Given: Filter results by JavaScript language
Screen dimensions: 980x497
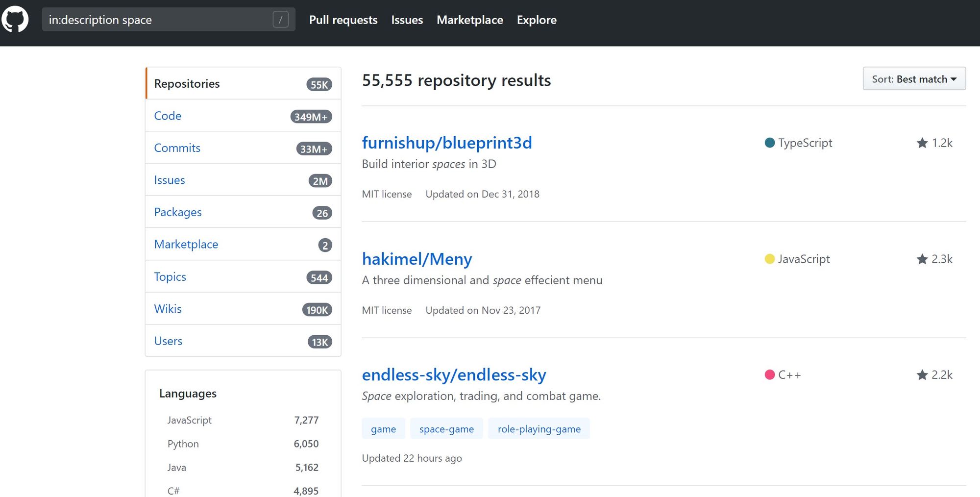Looking at the screenshot, I should click(x=243, y=420).
